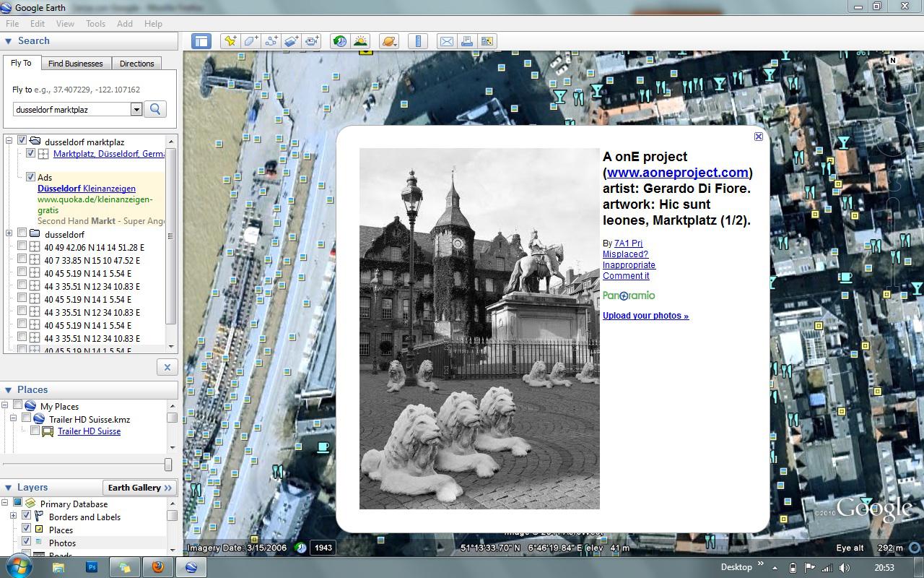
Task: Toggle sunlight across the landscape
Action: click(x=359, y=41)
